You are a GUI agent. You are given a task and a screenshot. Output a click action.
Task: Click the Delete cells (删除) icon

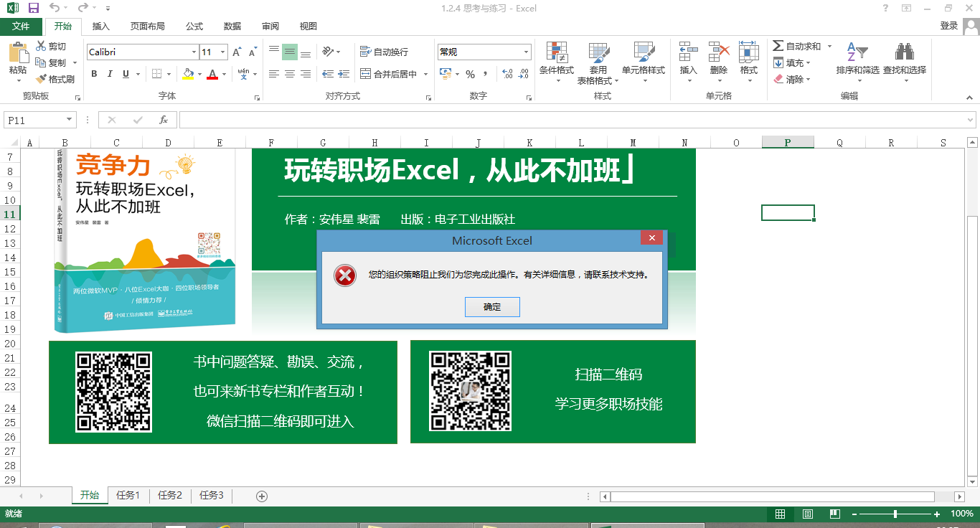pos(719,52)
